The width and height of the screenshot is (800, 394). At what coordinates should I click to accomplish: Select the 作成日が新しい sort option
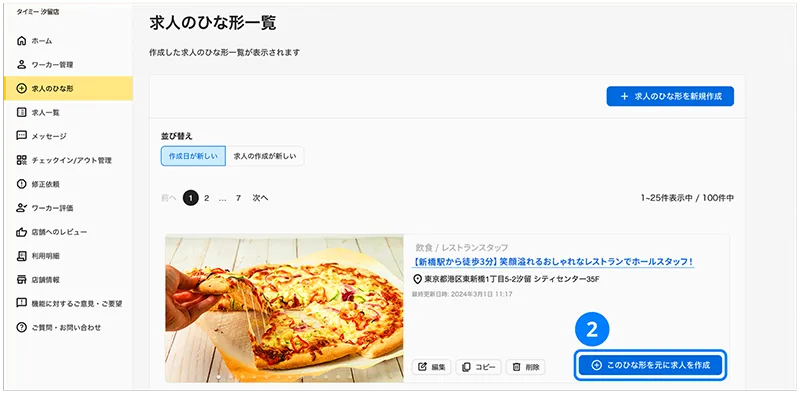[193, 156]
